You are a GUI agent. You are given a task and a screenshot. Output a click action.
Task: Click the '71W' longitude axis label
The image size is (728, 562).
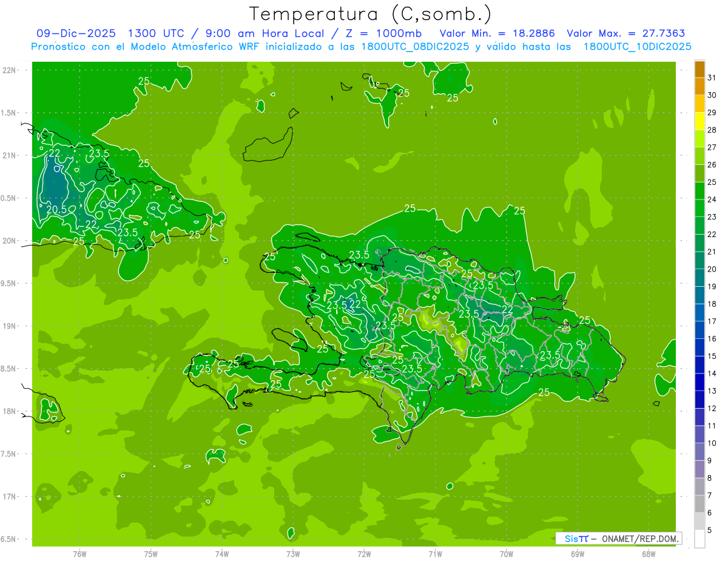pyautogui.click(x=435, y=554)
